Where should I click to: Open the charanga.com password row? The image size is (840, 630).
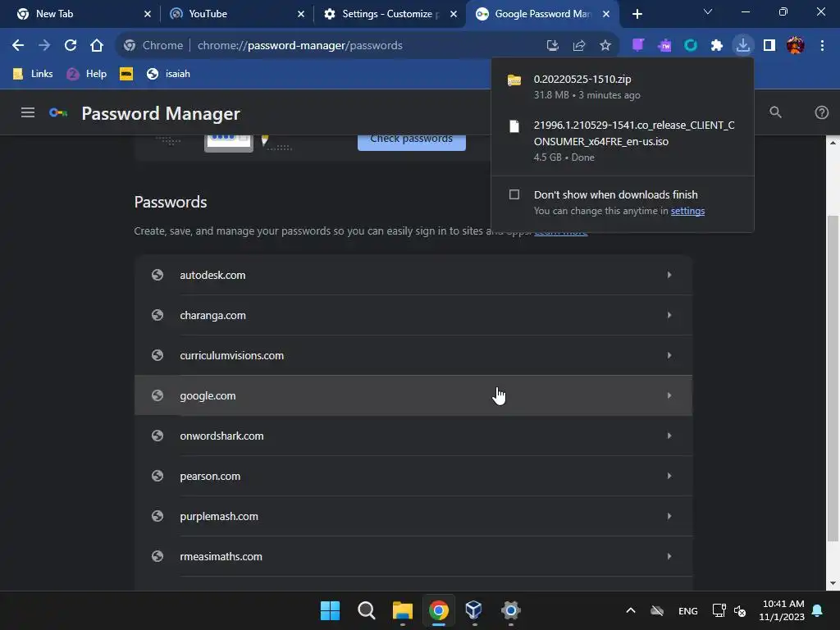click(413, 315)
